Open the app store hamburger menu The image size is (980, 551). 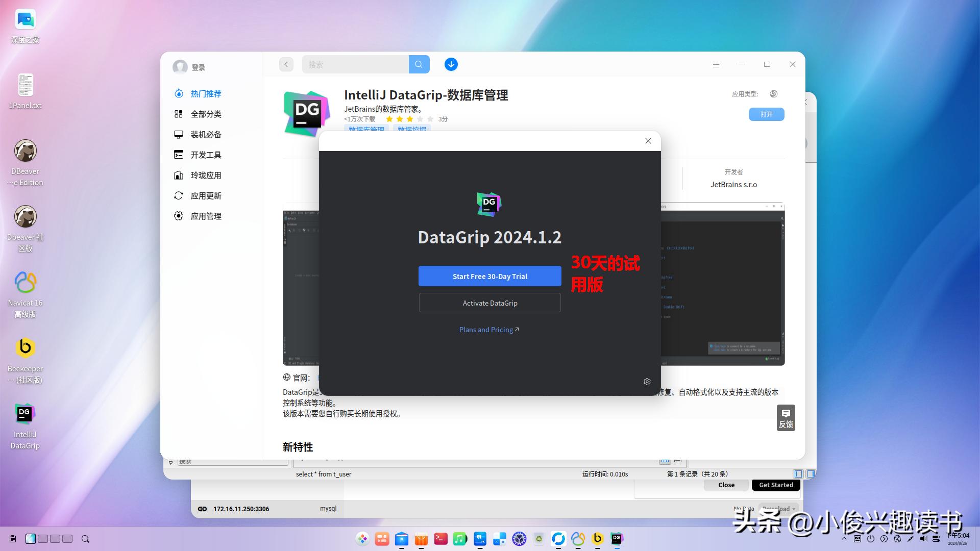pyautogui.click(x=716, y=64)
